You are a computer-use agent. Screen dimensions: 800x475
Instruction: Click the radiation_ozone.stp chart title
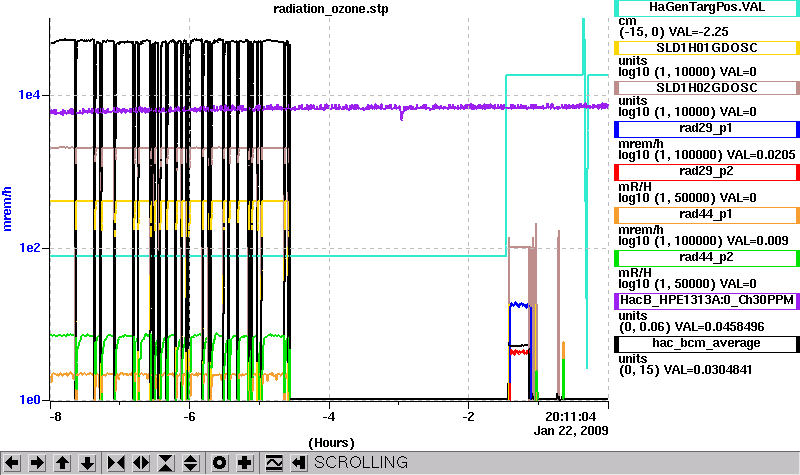[331, 9]
